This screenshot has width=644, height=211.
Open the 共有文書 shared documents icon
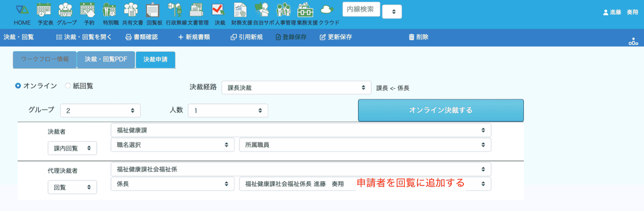[131, 10]
